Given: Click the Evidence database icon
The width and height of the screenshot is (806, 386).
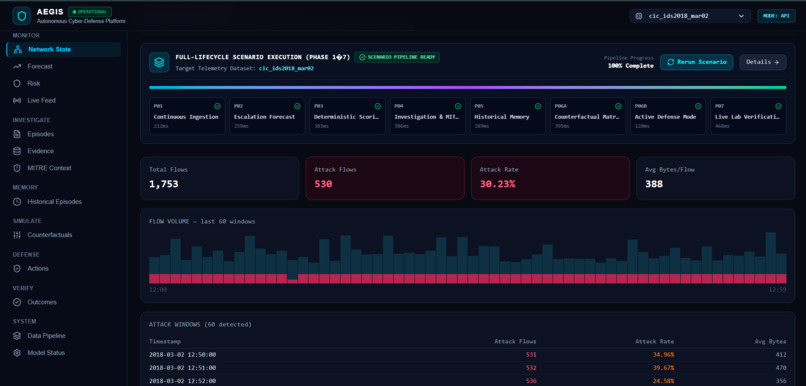Looking at the screenshot, I should (x=17, y=151).
